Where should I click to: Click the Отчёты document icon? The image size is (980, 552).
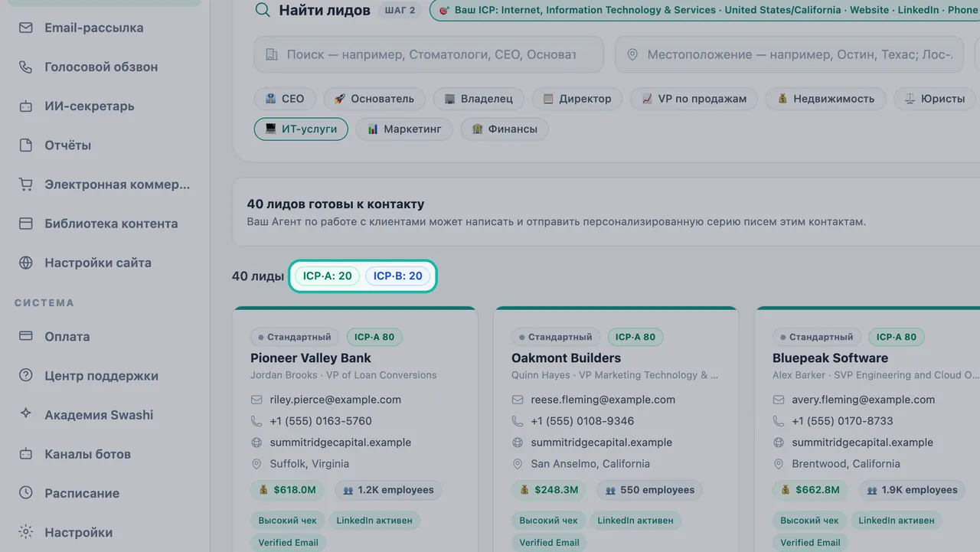coord(26,145)
